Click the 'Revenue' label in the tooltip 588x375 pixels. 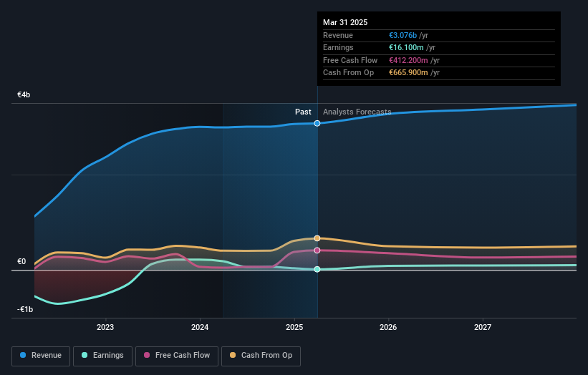pos(338,35)
